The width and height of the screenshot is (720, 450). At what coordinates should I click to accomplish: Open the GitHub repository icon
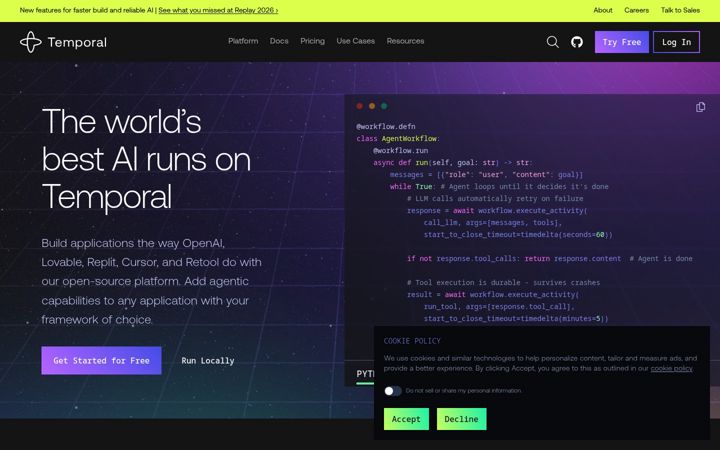click(577, 42)
